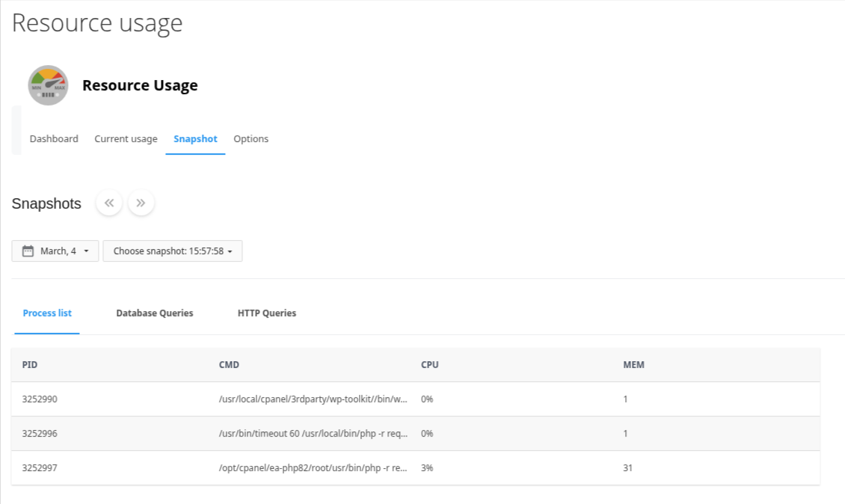
Task: Go to the previous snapshot with the double-left arrow
Action: (x=109, y=203)
